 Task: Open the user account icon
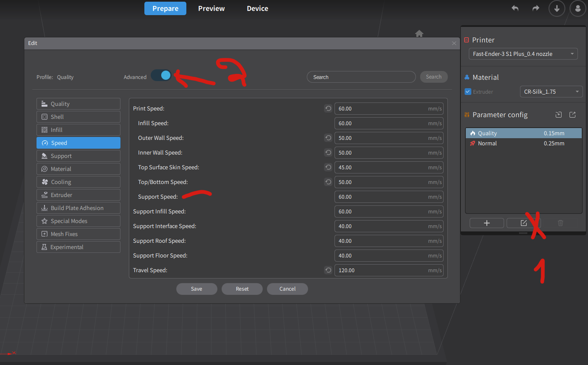click(578, 8)
